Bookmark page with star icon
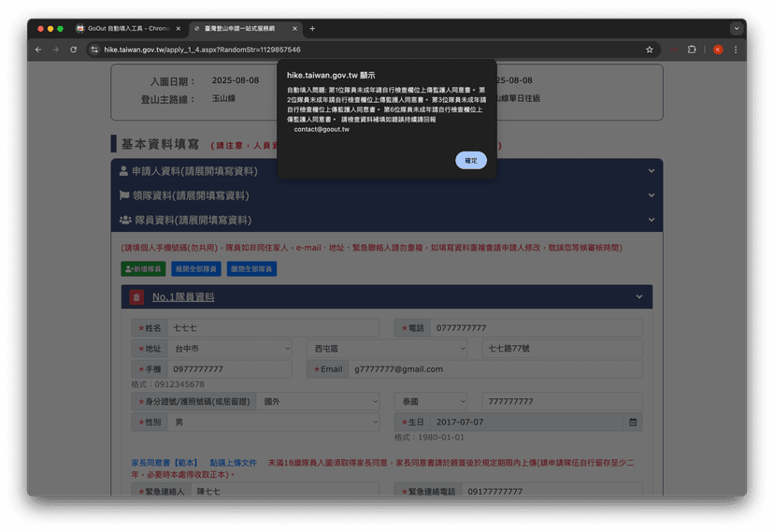 pyautogui.click(x=649, y=50)
